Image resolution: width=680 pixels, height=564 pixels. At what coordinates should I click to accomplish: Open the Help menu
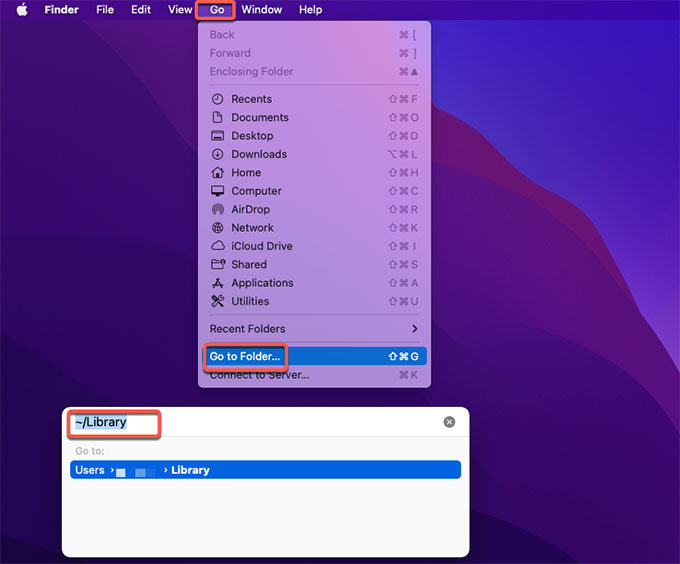point(311,10)
